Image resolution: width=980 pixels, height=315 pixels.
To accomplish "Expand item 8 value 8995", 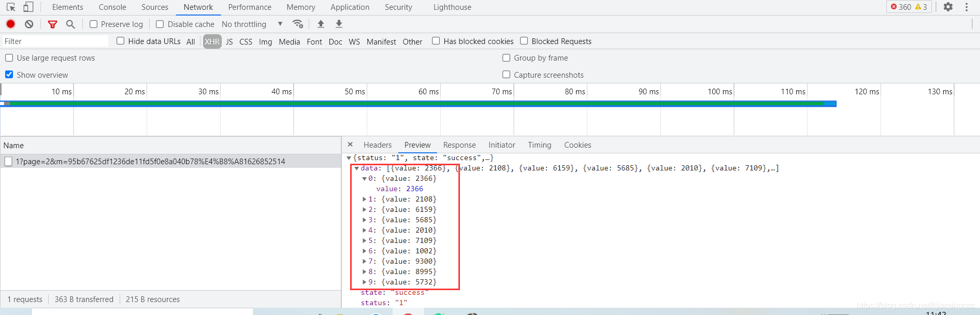I will point(364,272).
